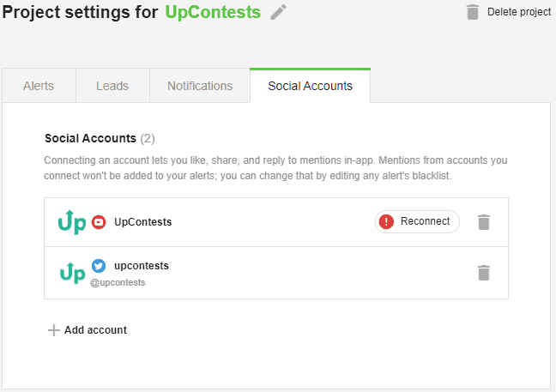Click the green UpContests project name
The image size is (556, 392).
pyautogui.click(x=213, y=12)
